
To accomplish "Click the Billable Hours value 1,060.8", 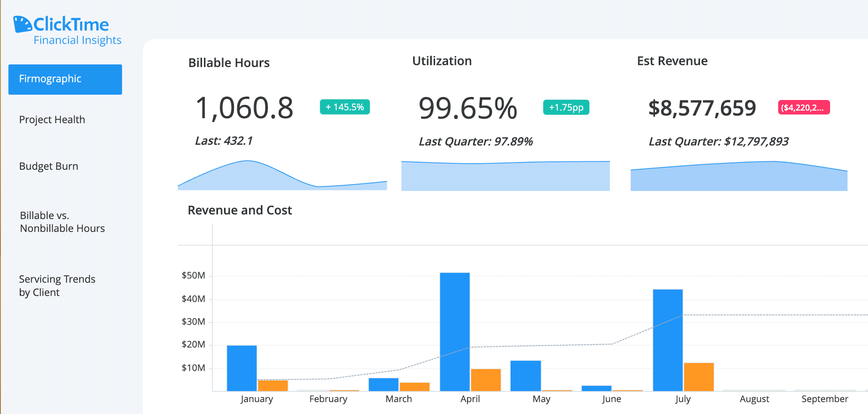I will pos(245,109).
